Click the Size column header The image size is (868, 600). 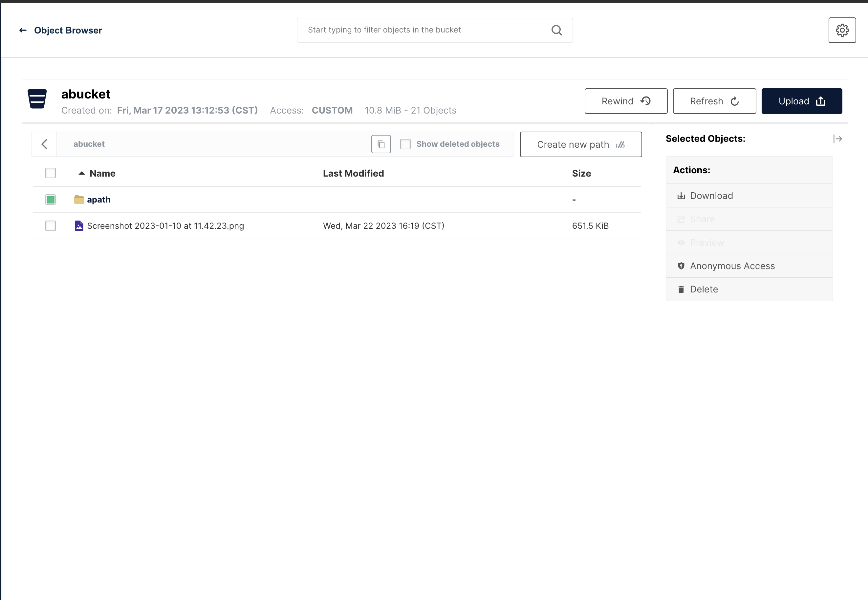[x=581, y=173]
